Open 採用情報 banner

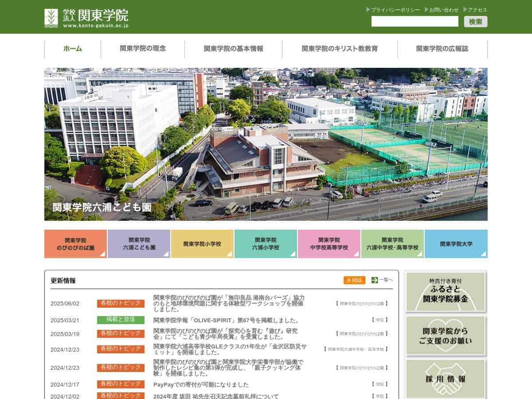(x=446, y=379)
